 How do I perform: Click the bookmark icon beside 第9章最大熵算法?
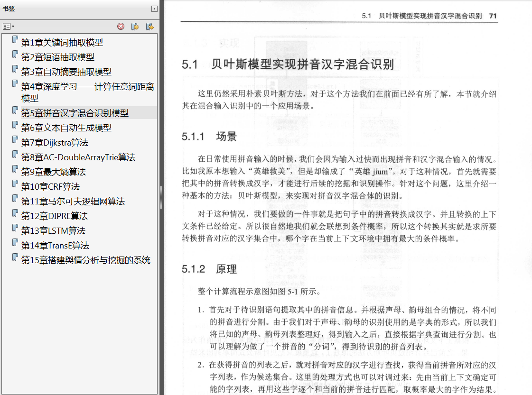(x=15, y=169)
